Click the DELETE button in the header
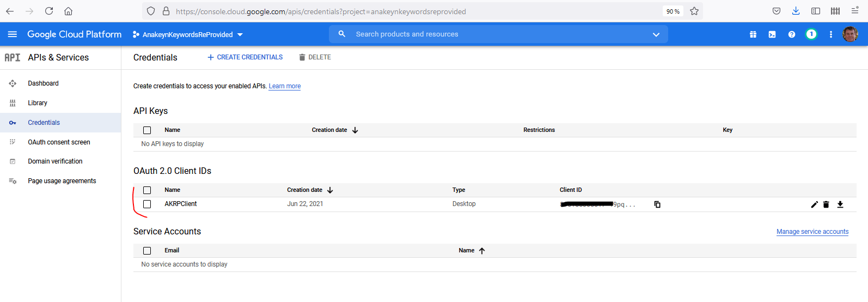Image resolution: width=868 pixels, height=302 pixels. (x=315, y=57)
